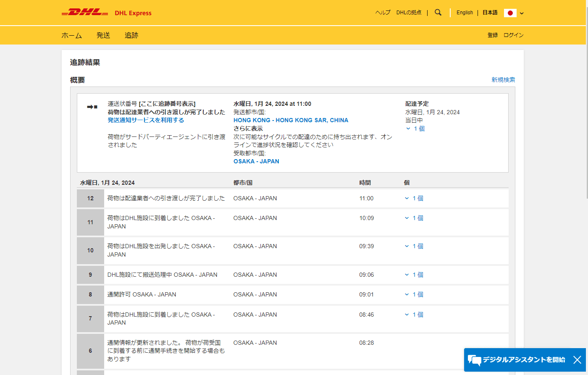Image resolution: width=588 pixels, height=375 pixels.
Task: Click the DHLの拠点 link
Action: [409, 13]
